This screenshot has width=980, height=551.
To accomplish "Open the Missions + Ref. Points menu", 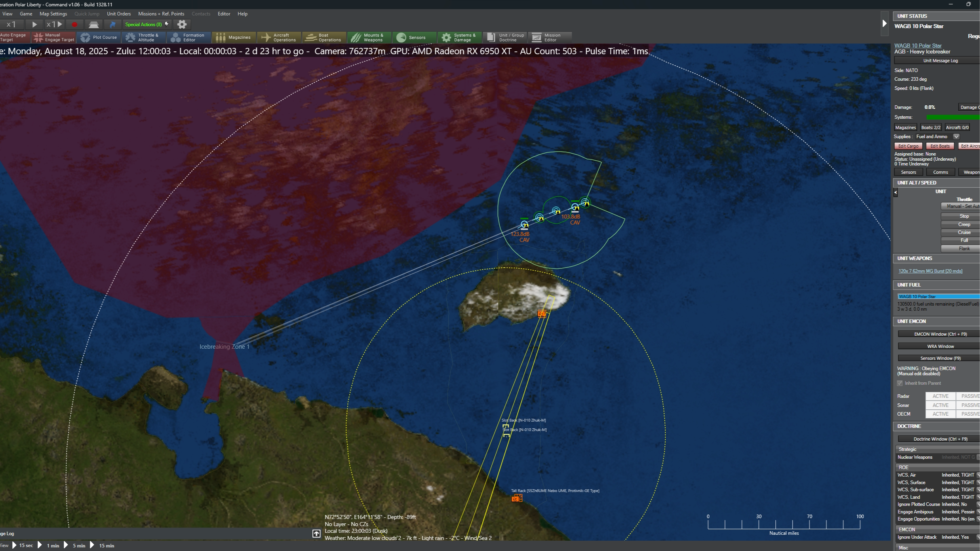I will (x=161, y=14).
